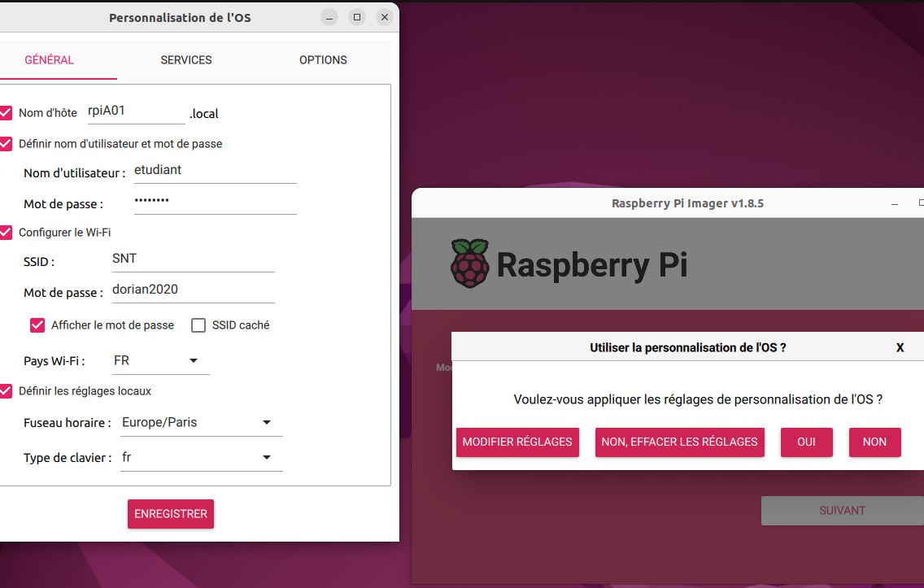
Task: Click the SSID input field
Action: [x=192, y=259]
